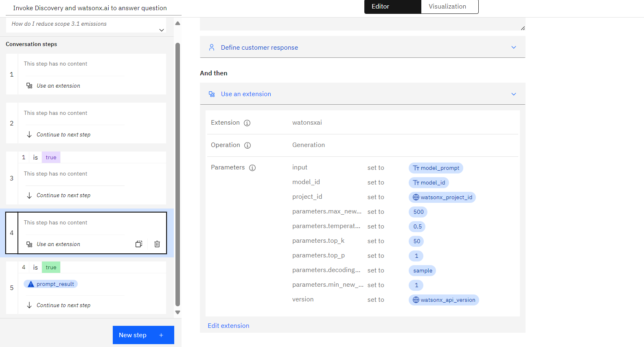The width and height of the screenshot is (644, 347).
Task: Open the Edit extension link
Action: [x=228, y=326]
